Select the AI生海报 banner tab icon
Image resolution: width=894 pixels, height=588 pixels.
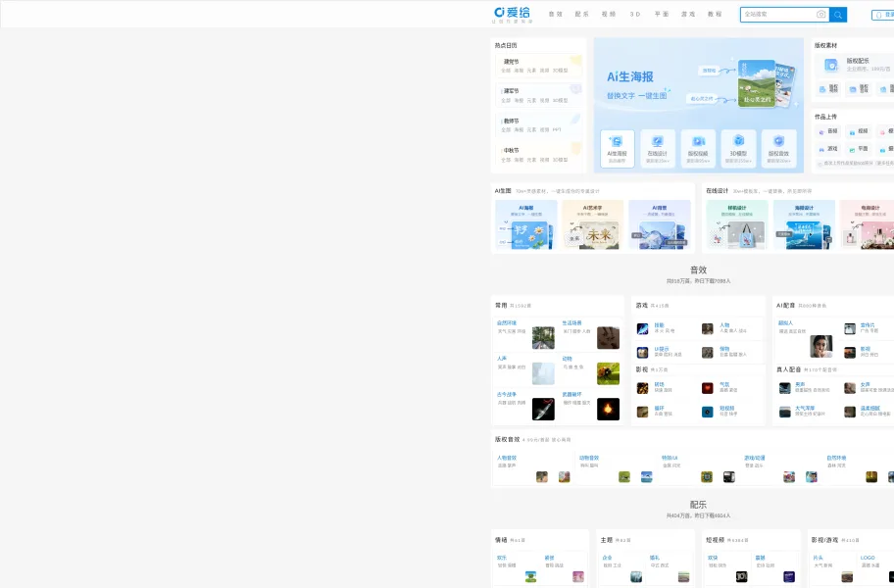click(617, 141)
